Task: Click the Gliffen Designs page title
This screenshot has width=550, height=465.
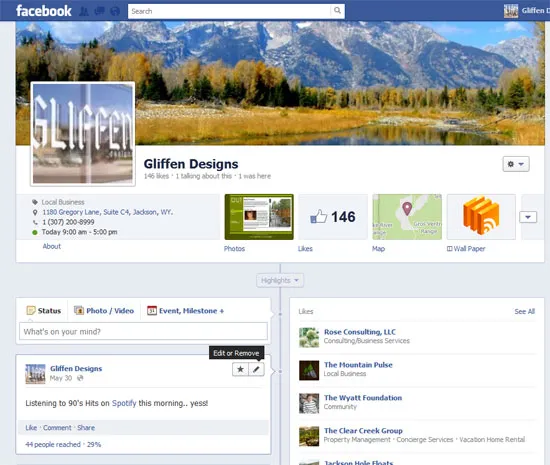Action: tap(191, 164)
